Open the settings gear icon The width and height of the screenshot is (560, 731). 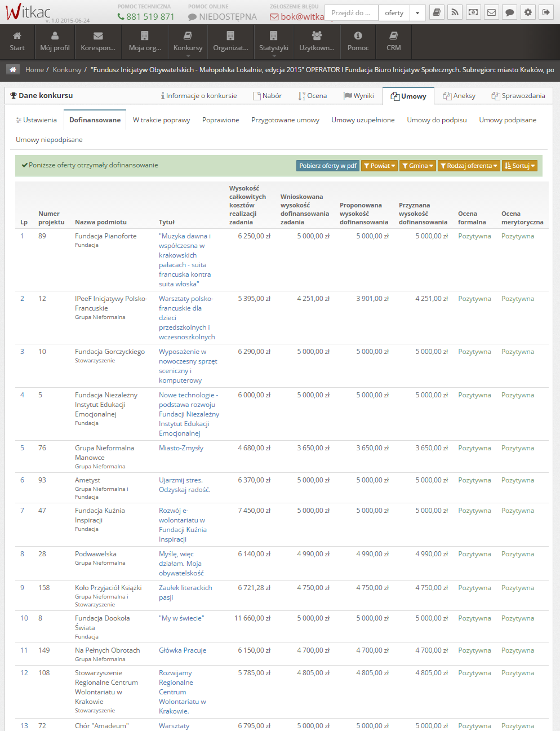pyautogui.click(x=528, y=12)
